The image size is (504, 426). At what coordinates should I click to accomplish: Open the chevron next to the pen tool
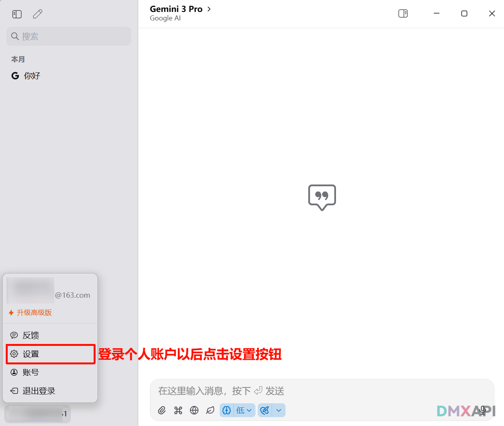279,410
